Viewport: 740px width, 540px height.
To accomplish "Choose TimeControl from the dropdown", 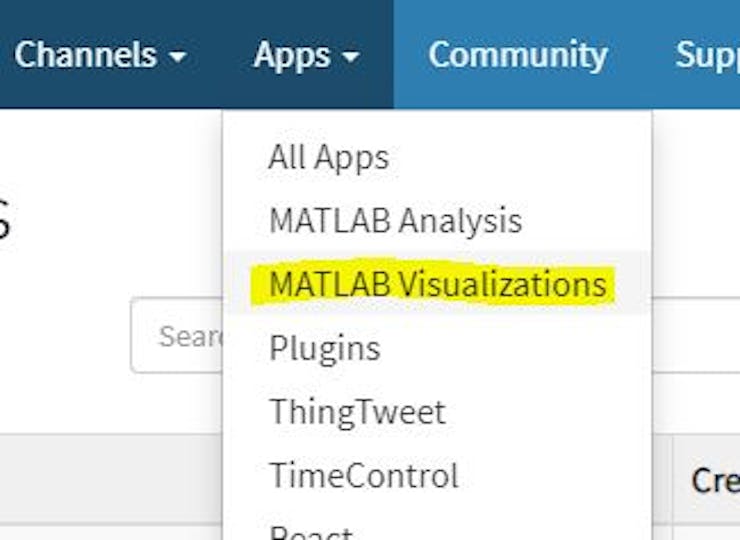I will coord(363,475).
